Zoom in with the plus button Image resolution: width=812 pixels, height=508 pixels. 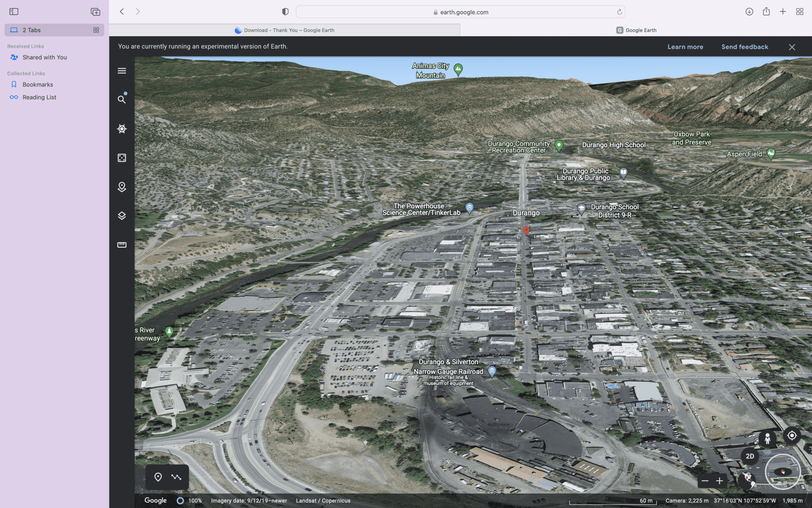(719, 480)
